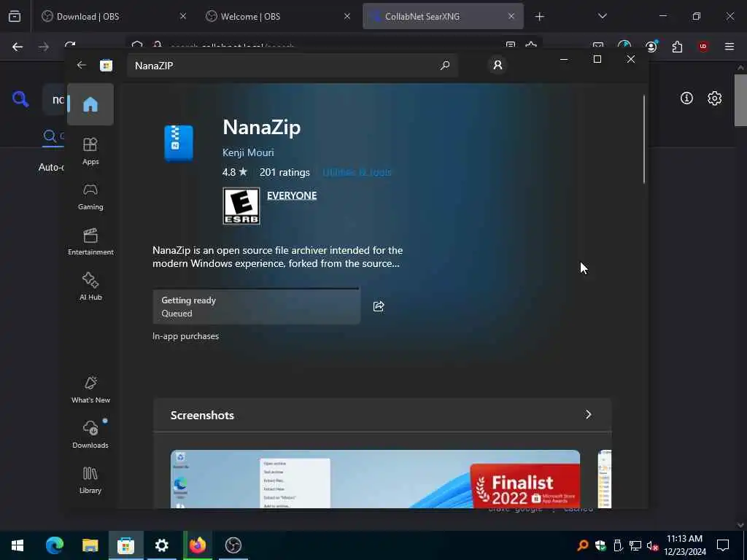Go back in Firefox browser
Image resolution: width=747 pixels, height=560 pixels.
click(18, 47)
